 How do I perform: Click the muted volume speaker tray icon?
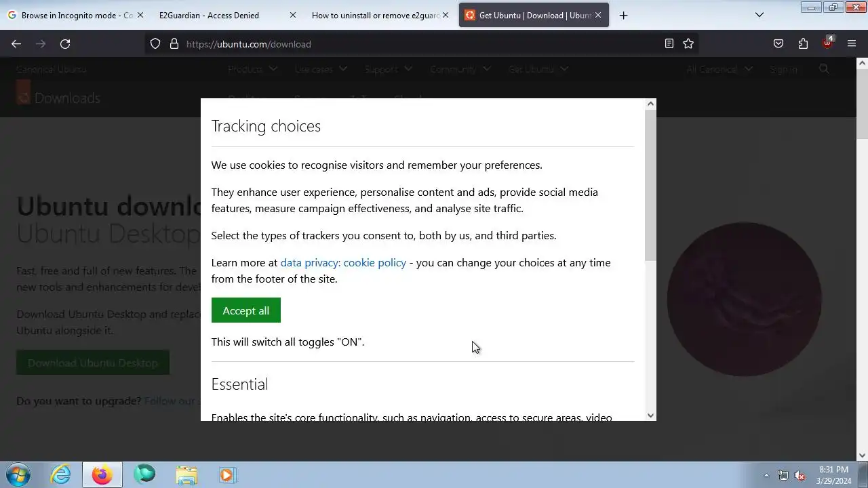800,475
